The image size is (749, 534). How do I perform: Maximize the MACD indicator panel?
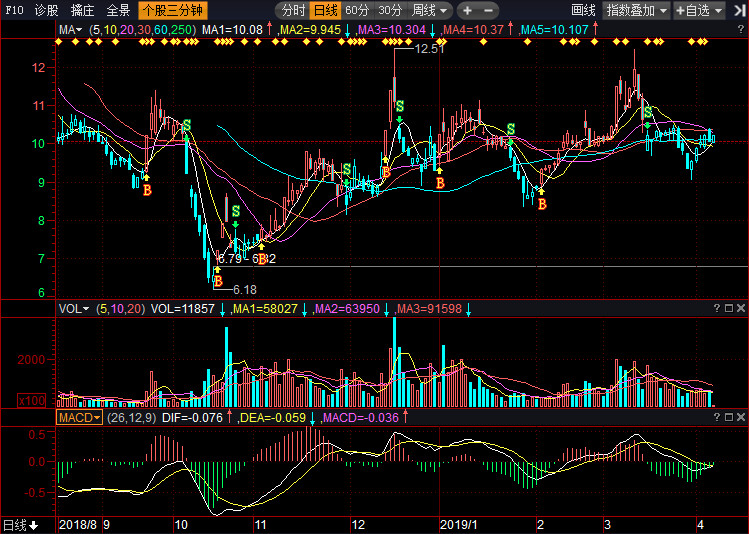[x=727, y=417]
